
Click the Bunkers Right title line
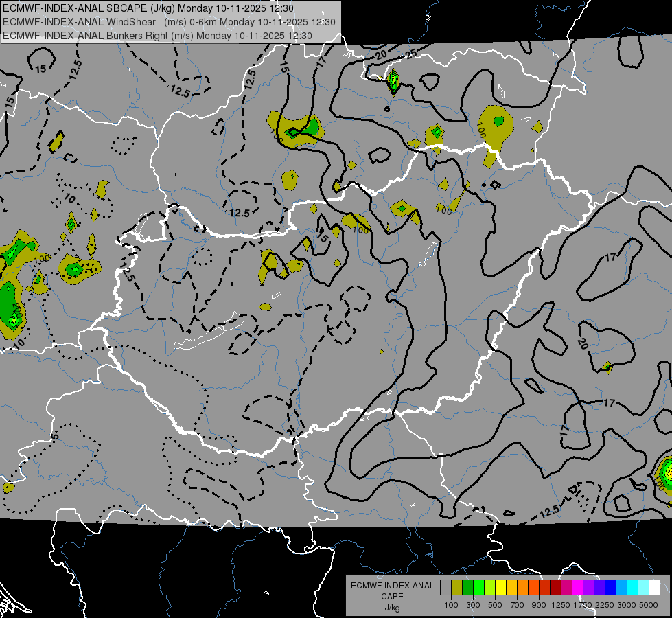point(157,36)
